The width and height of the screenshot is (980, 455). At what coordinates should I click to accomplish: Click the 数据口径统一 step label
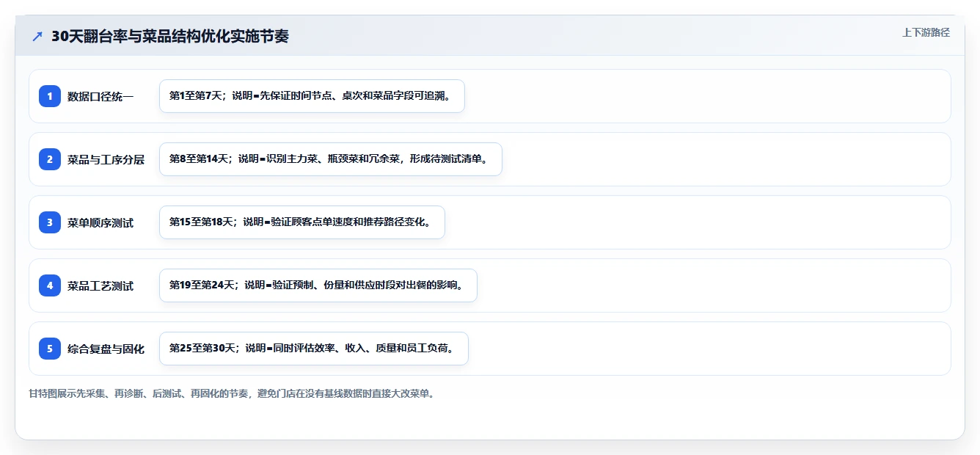click(100, 96)
